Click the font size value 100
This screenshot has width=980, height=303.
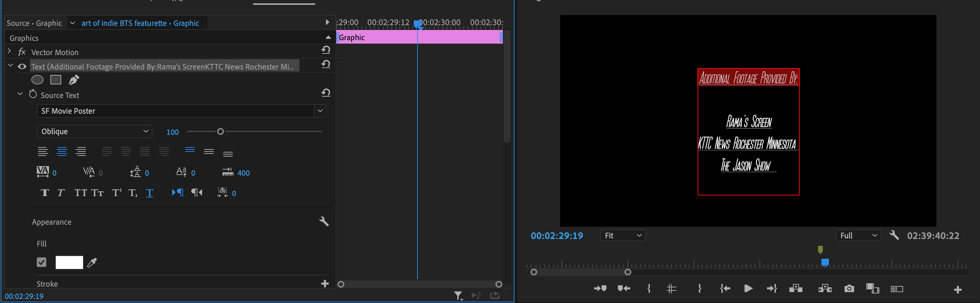[x=172, y=132]
